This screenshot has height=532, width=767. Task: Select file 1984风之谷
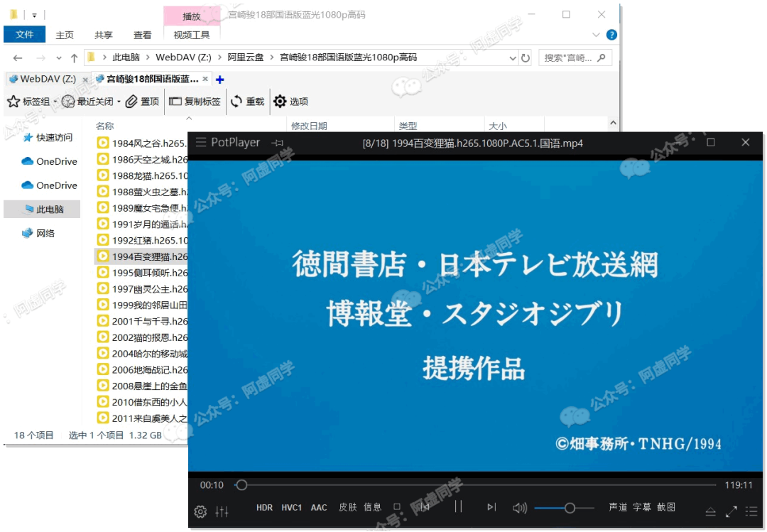click(x=142, y=143)
